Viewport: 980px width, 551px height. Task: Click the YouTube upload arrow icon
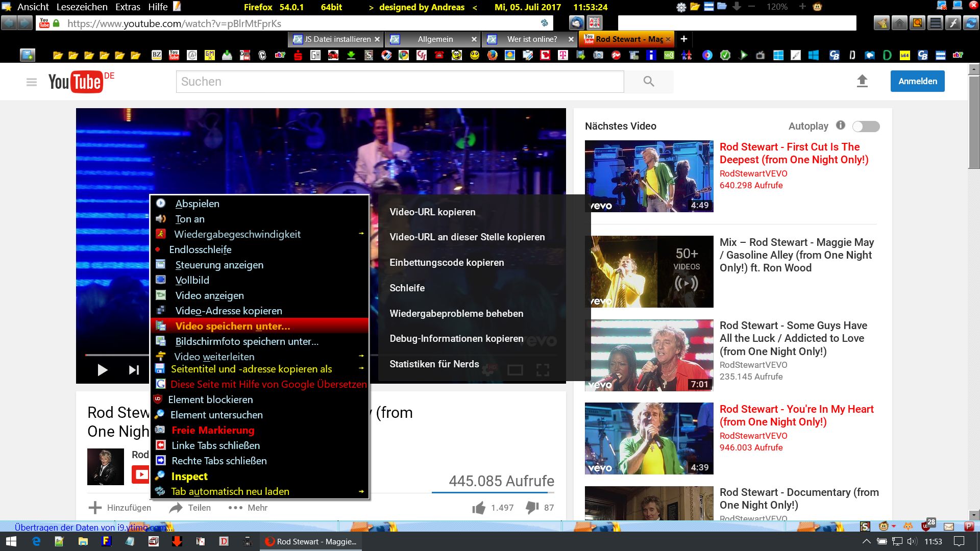(862, 81)
